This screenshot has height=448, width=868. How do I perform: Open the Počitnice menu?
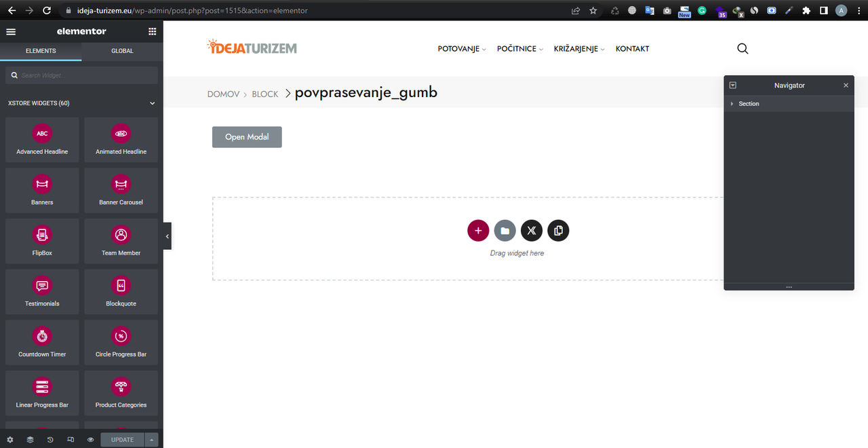520,49
